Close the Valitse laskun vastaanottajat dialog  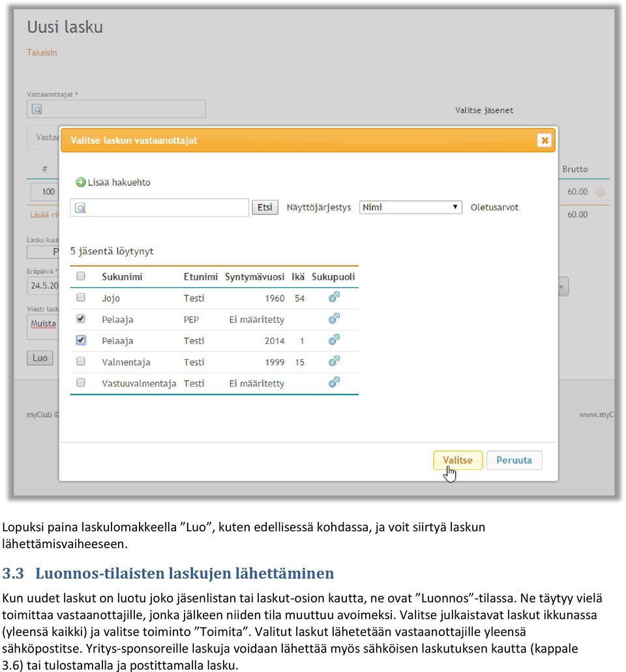click(544, 140)
